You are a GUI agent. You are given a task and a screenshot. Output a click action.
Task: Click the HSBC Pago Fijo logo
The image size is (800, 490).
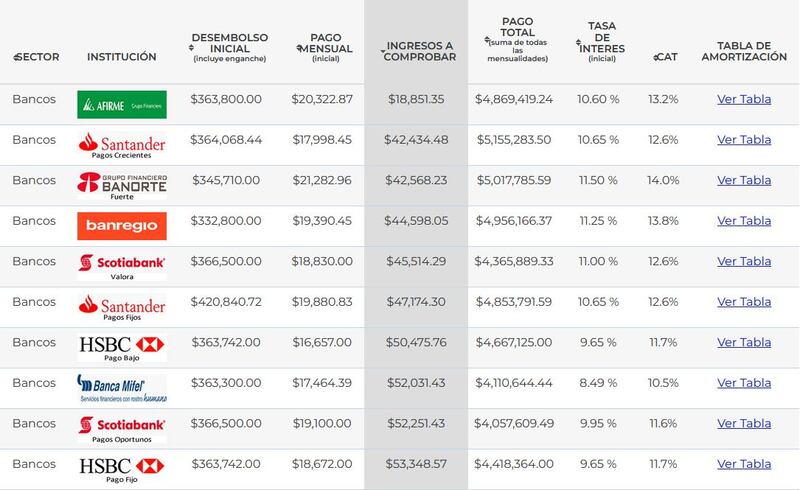point(121,469)
